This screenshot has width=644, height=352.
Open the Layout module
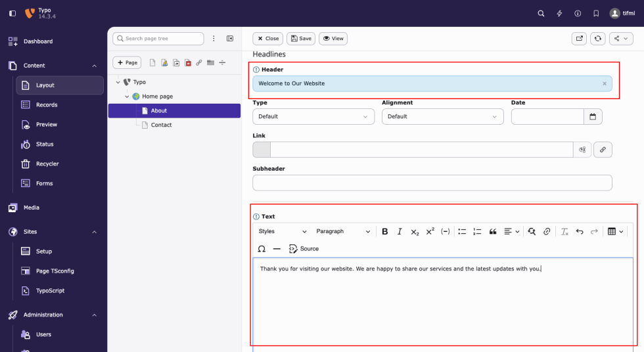tap(60, 85)
